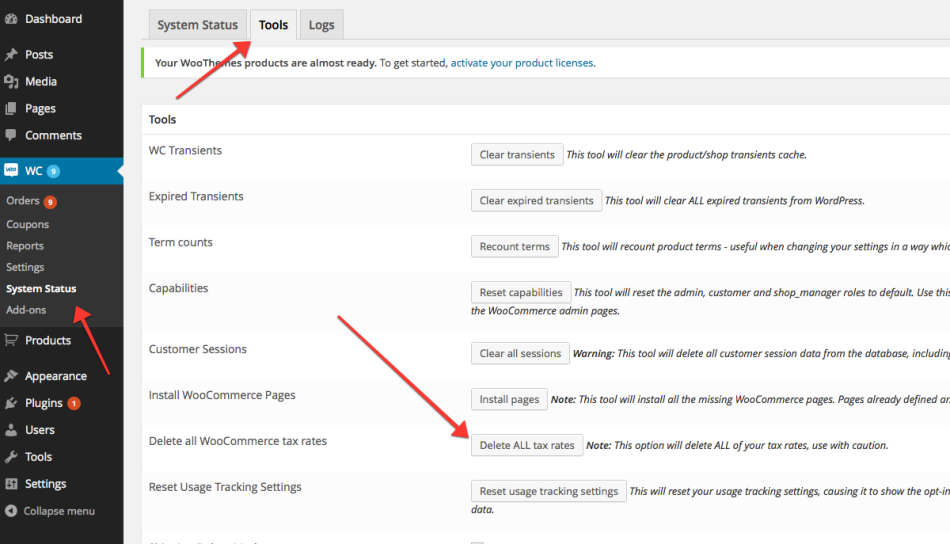Image resolution: width=950 pixels, height=544 pixels.
Task: Click the Term counts label
Action: pos(181,242)
